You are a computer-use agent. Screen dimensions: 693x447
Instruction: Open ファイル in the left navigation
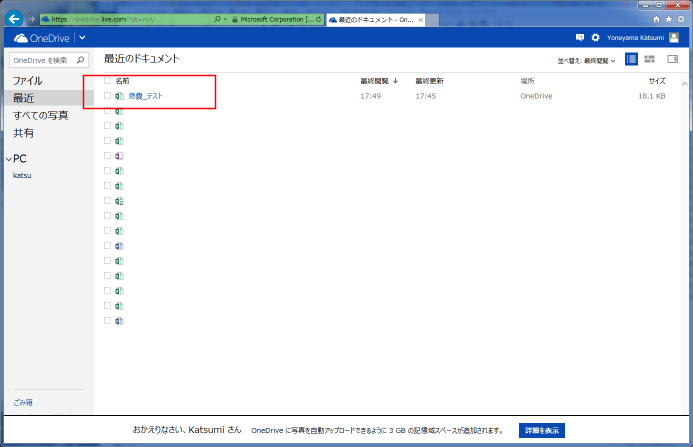coord(27,80)
